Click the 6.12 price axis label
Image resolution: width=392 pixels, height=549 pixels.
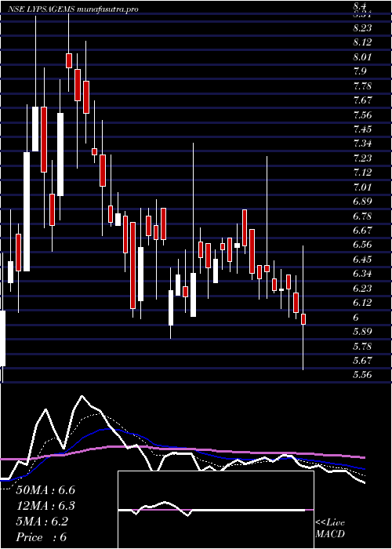point(362,304)
